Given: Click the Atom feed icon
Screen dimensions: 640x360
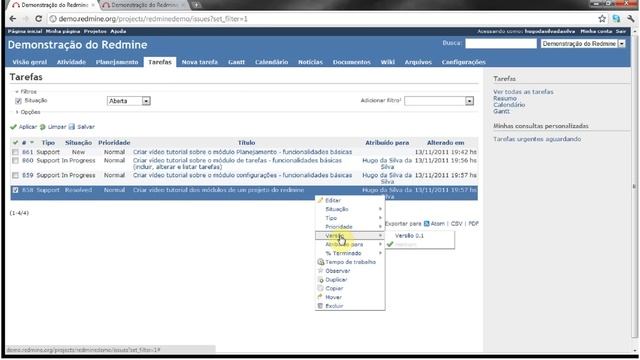Looking at the screenshot, I should point(427,224).
